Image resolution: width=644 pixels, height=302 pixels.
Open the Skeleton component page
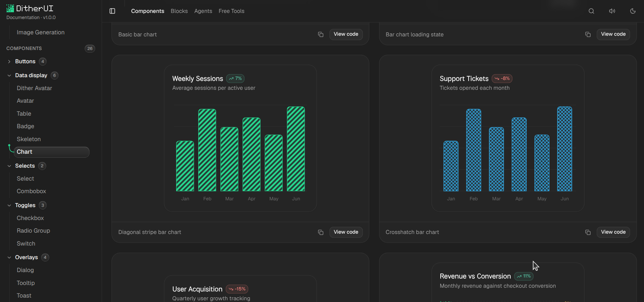(29, 139)
